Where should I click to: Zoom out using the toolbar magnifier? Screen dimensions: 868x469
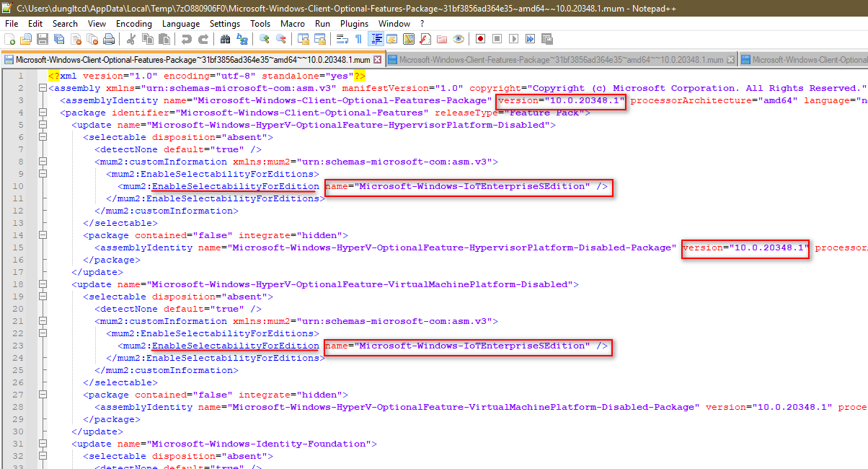click(x=280, y=38)
